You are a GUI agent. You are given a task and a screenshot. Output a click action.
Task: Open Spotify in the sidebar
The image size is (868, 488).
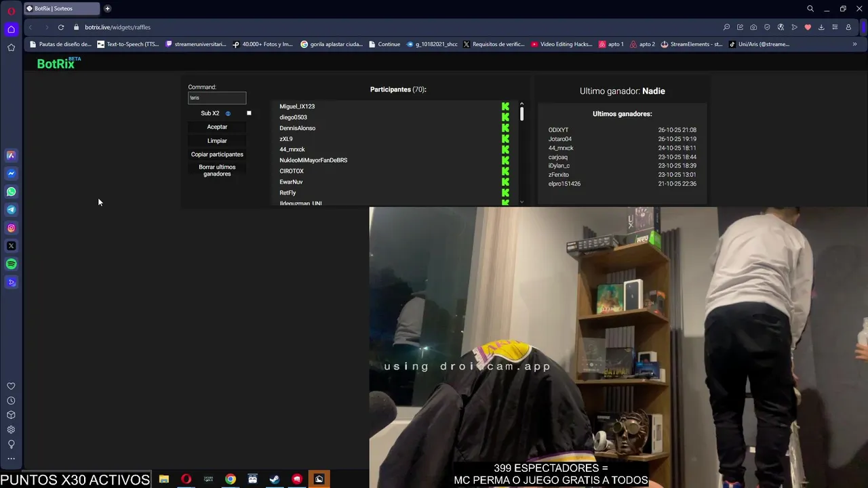pyautogui.click(x=11, y=264)
